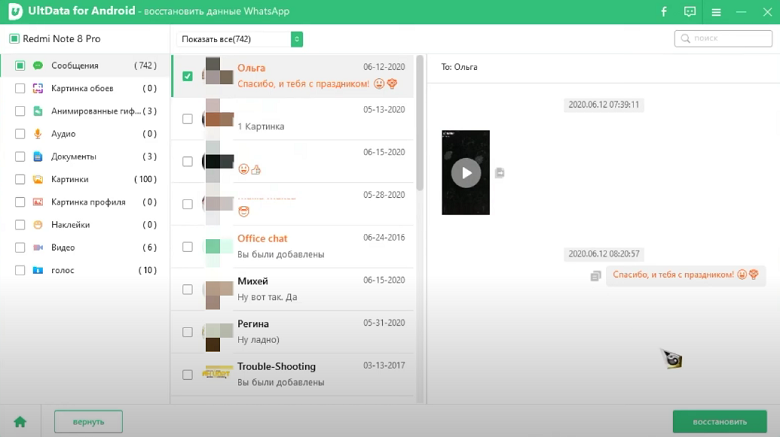Check the Office chat conversation checkbox
Screen dimensions: 780x437
point(188,247)
